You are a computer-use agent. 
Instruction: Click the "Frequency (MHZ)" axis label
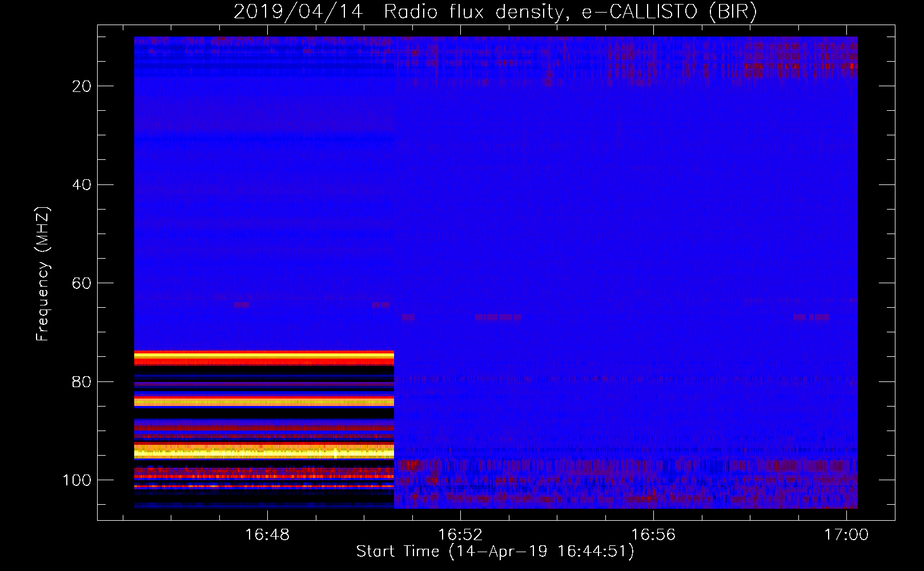43,274
